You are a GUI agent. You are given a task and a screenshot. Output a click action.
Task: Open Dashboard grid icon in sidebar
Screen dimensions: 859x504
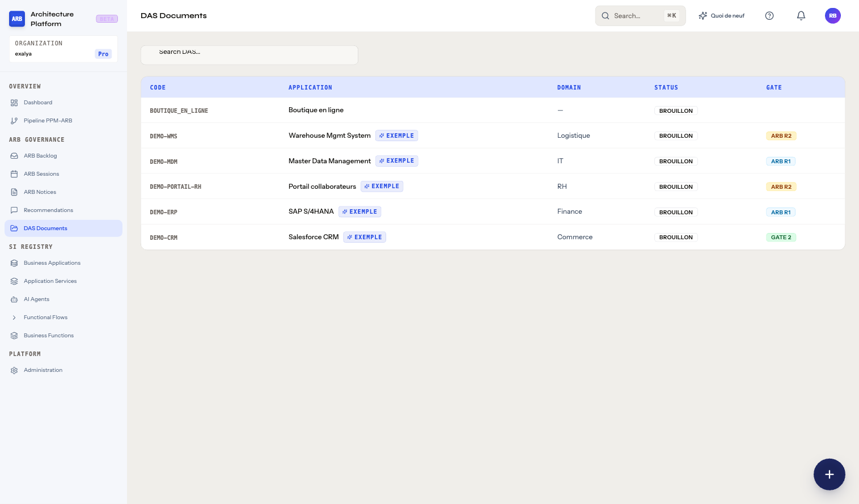click(14, 103)
